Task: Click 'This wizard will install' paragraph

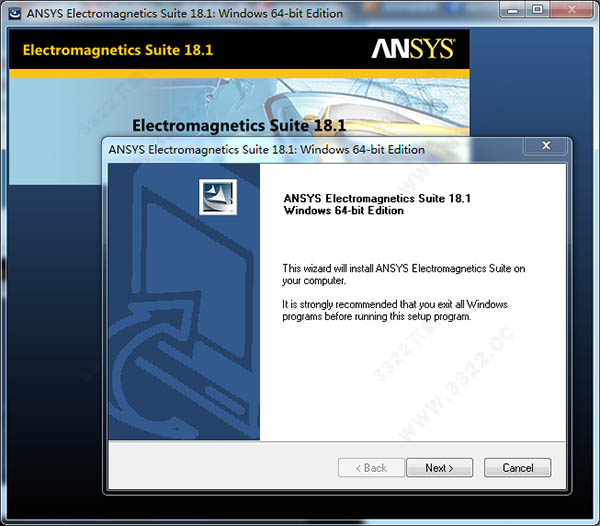Action: coord(404,274)
